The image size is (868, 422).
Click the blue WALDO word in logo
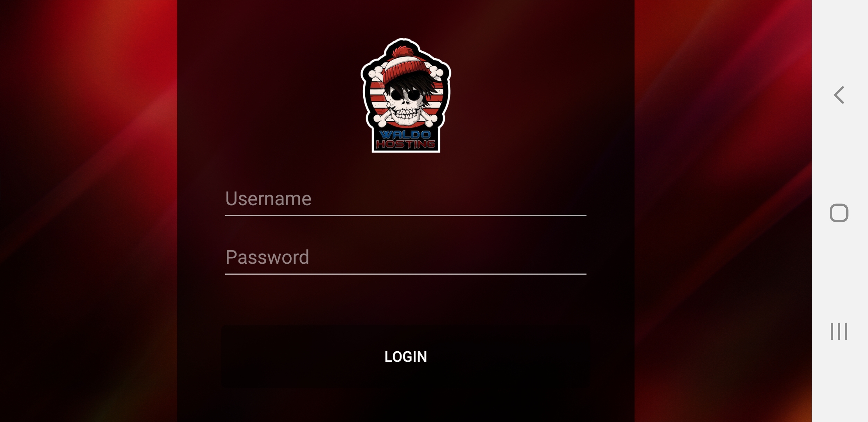point(405,135)
